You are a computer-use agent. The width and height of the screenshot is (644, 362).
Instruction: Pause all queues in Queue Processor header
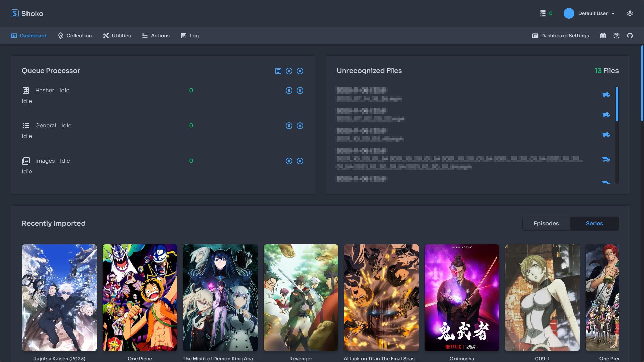[x=289, y=71]
